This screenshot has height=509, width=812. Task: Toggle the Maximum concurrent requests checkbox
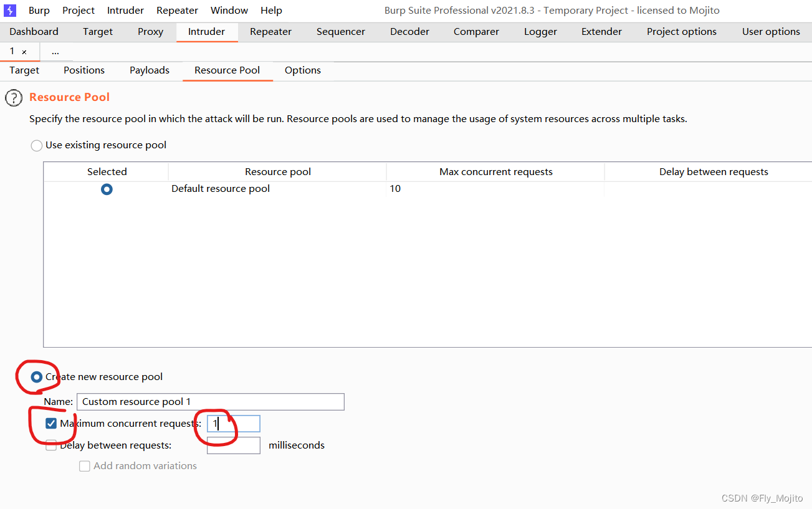pos(51,424)
